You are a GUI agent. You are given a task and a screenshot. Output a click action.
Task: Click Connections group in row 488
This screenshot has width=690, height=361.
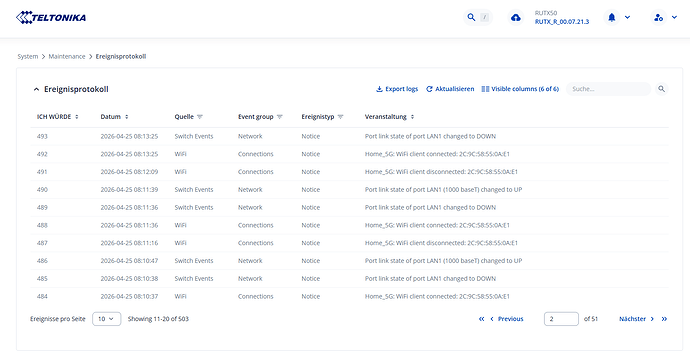click(256, 225)
